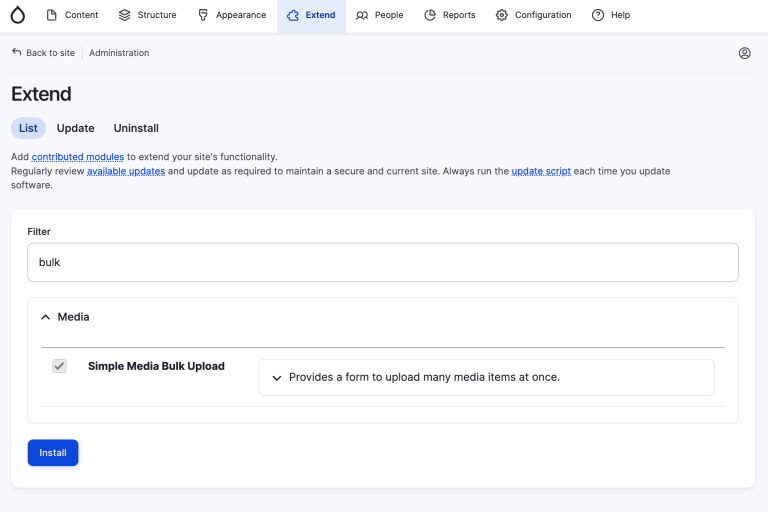The height and width of the screenshot is (512, 768).
Task: Open the People menu
Action: point(389,15)
